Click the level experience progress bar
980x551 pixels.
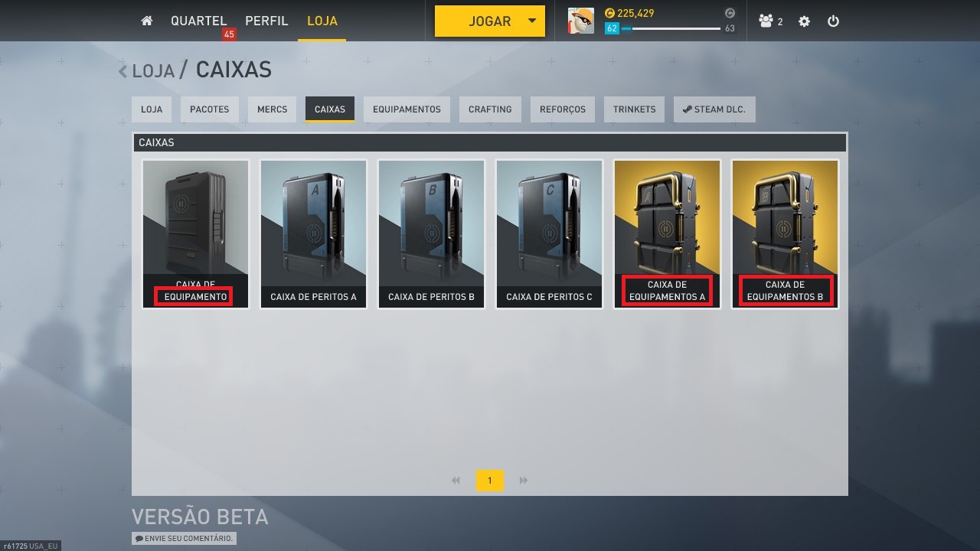[x=671, y=28]
